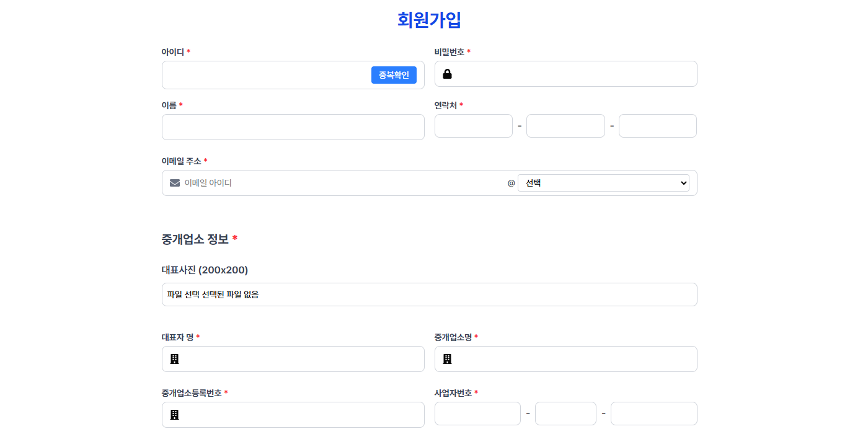Focus the 비밀번호 input field
The height and width of the screenshot is (434, 868).
pyautogui.click(x=573, y=74)
